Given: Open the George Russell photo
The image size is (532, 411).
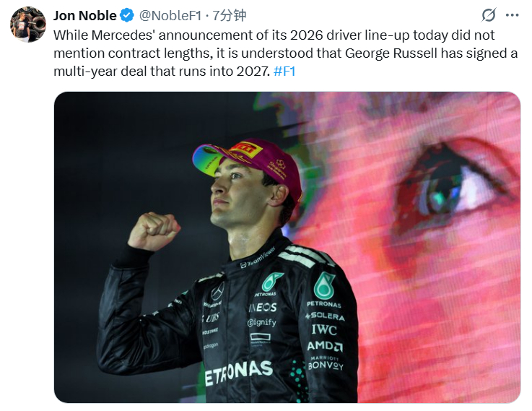Looking at the screenshot, I should (x=287, y=246).
